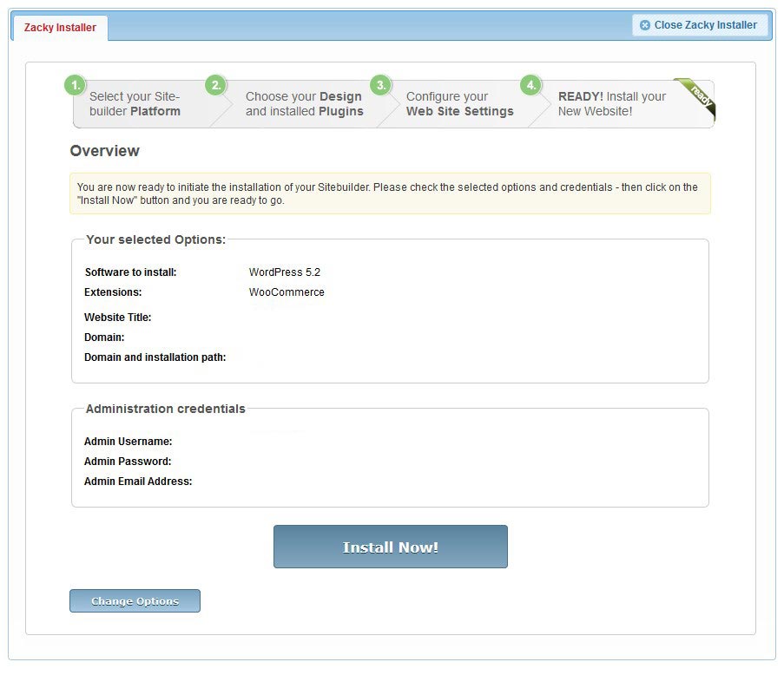Screen dimensions: 784x675
Task: Click the green step 4 number badge
Action: point(530,86)
